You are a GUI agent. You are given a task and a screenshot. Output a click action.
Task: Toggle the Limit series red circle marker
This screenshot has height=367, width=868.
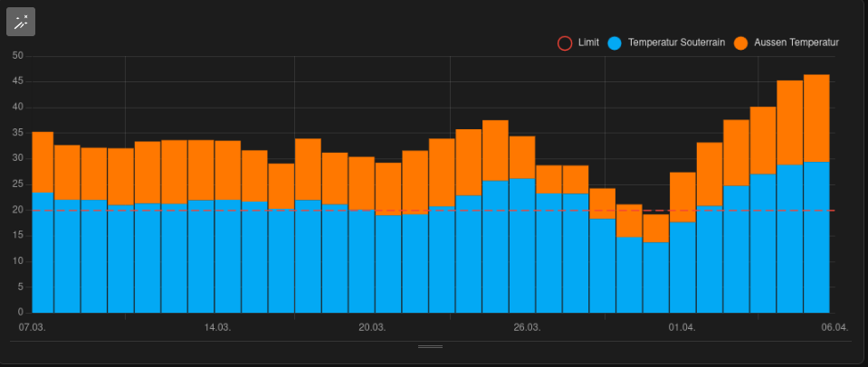565,42
